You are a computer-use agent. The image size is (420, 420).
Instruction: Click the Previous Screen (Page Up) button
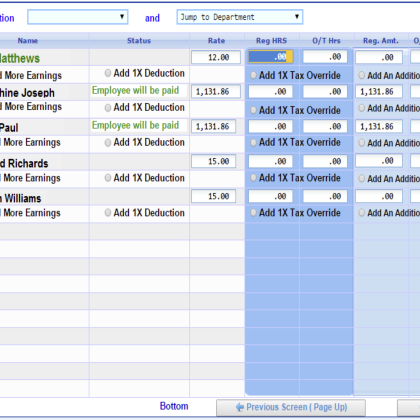point(291,407)
